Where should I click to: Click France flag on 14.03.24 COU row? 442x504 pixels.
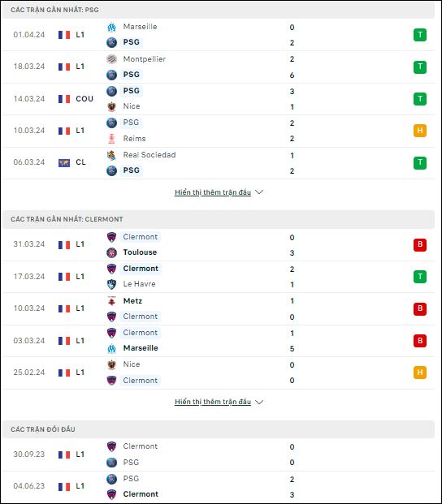pos(64,99)
